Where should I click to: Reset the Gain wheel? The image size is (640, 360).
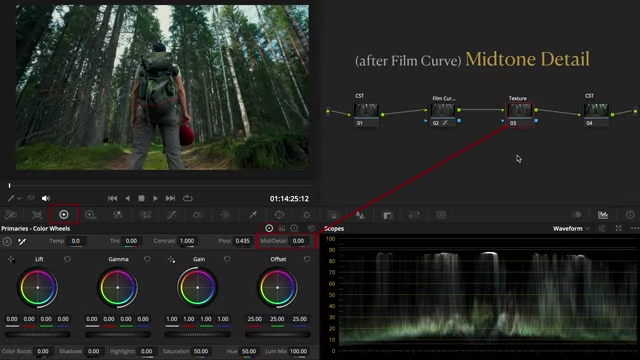227,259
